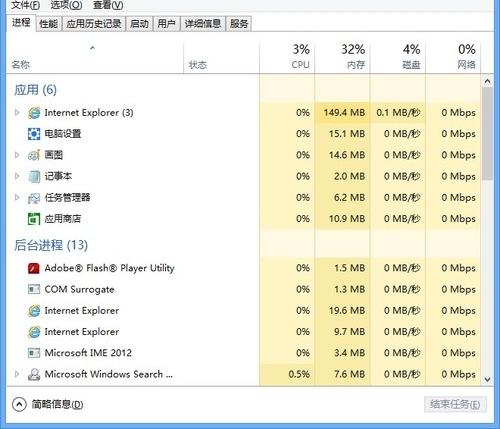
Task: Click the 19.6 MB Internet Explorer icon
Action: (x=34, y=311)
